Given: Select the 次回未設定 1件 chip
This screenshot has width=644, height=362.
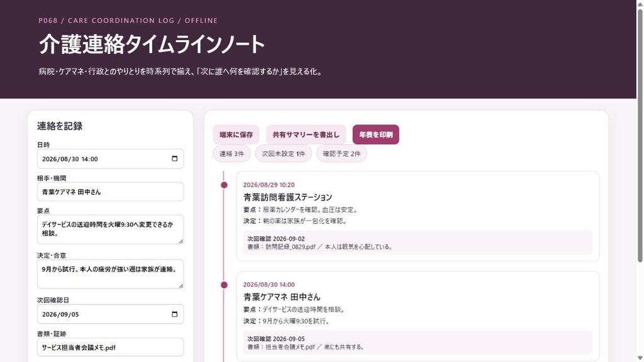Looking at the screenshot, I should tap(284, 154).
